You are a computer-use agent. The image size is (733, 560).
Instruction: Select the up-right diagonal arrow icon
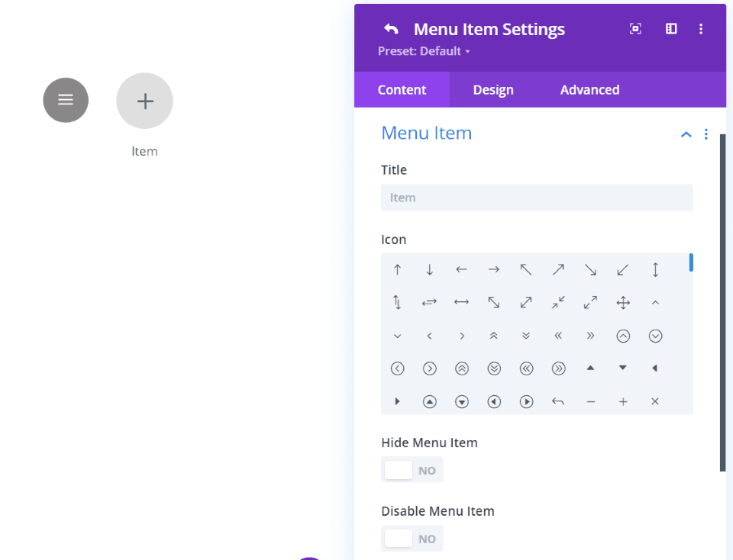[558, 269]
